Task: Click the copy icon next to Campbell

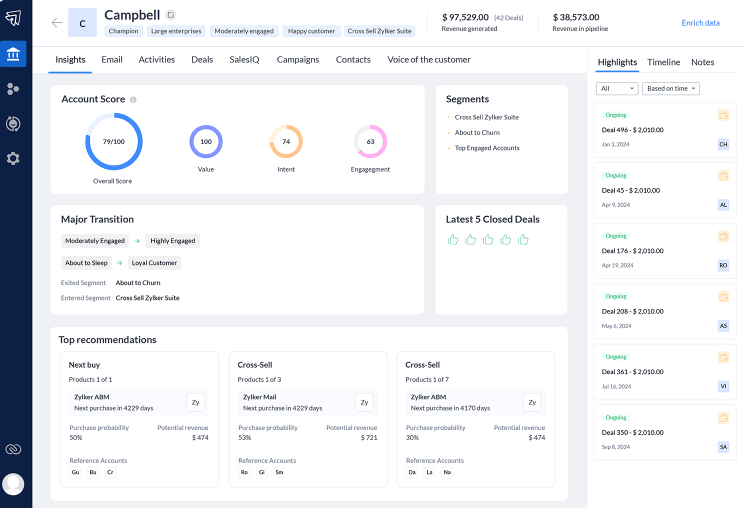Action: pyautogui.click(x=170, y=15)
